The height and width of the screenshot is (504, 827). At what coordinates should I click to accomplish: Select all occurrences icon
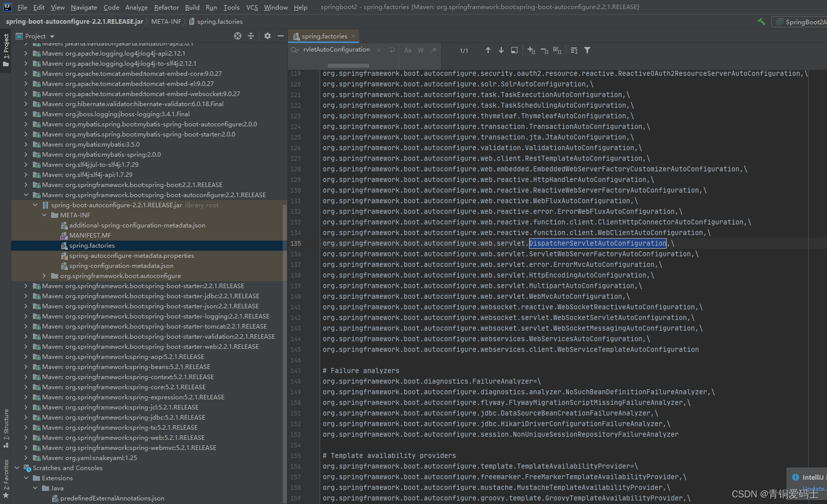(557, 50)
